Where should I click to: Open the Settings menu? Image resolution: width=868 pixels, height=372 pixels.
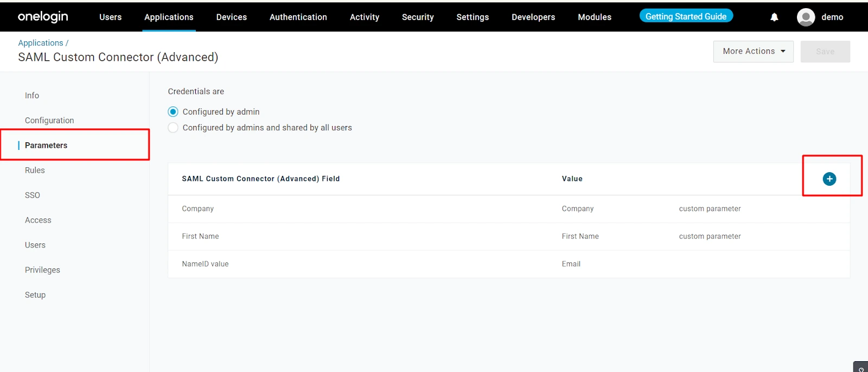[x=473, y=17]
